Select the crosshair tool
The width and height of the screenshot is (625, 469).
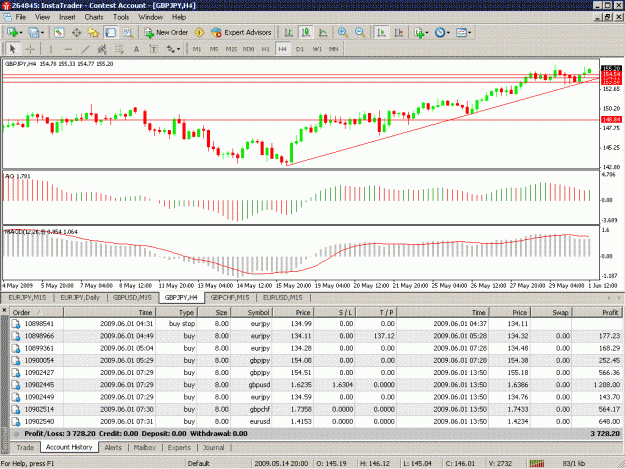30,49
